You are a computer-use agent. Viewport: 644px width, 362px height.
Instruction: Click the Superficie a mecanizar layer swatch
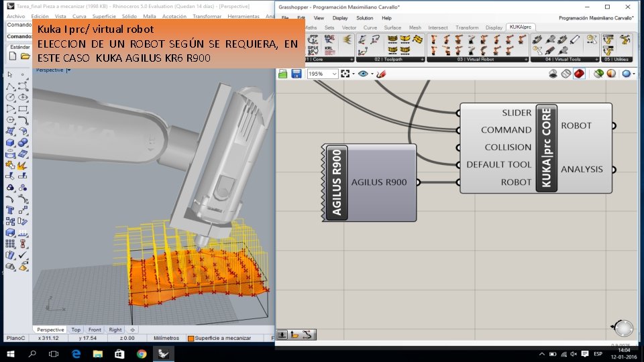191,338
